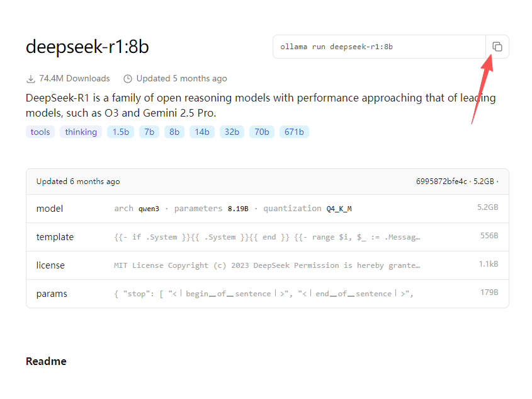Select the 671b model size tag
The width and height of the screenshot is (532, 399).
tap(294, 132)
